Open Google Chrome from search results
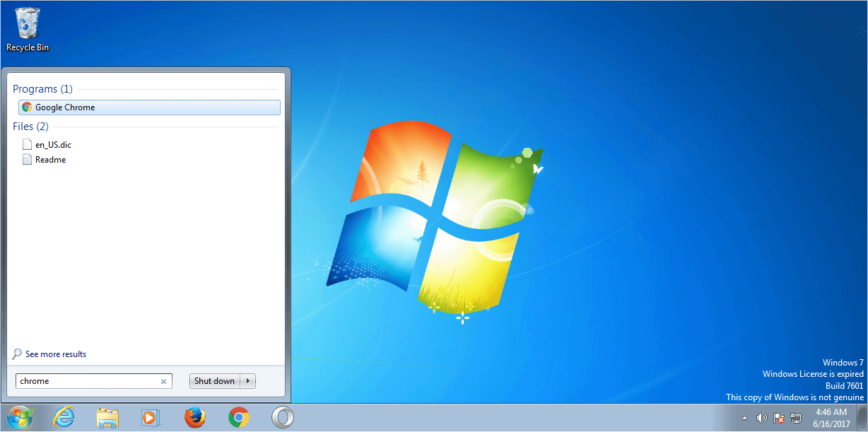Viewport: 868px width, 432px height. 64,107
